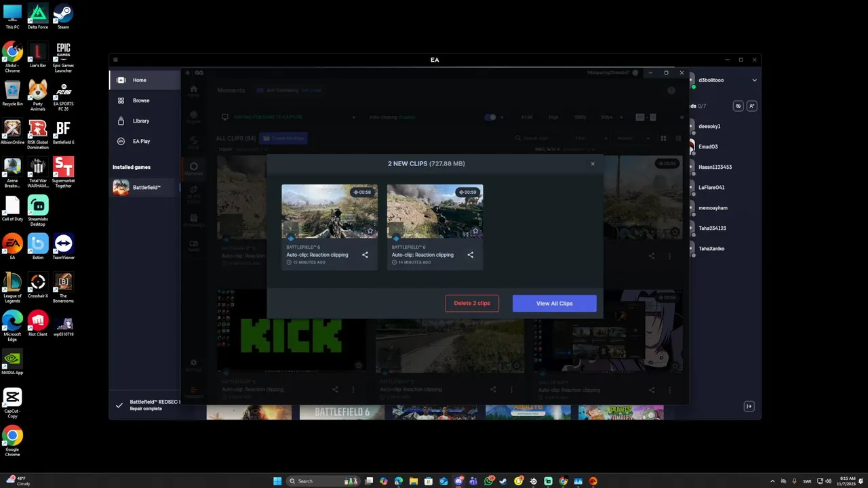Open Steam desktop shortcut
The width and height of the screenshot is (868, 488).
pos(63,17)
